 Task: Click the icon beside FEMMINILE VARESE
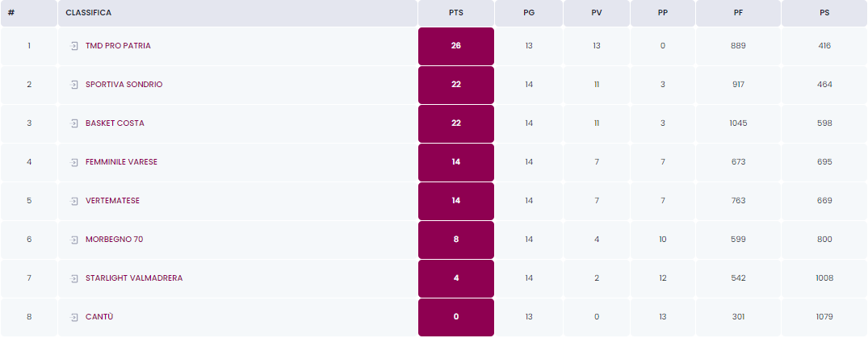pos(74,162)
